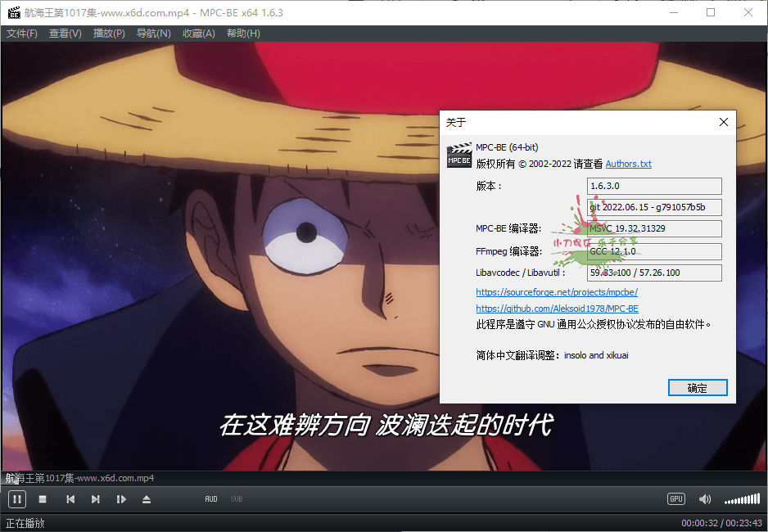Mute audio with the speaker icon
This screenshot has height=532, width=768.
pyautogui.click(x=704, y=498)
